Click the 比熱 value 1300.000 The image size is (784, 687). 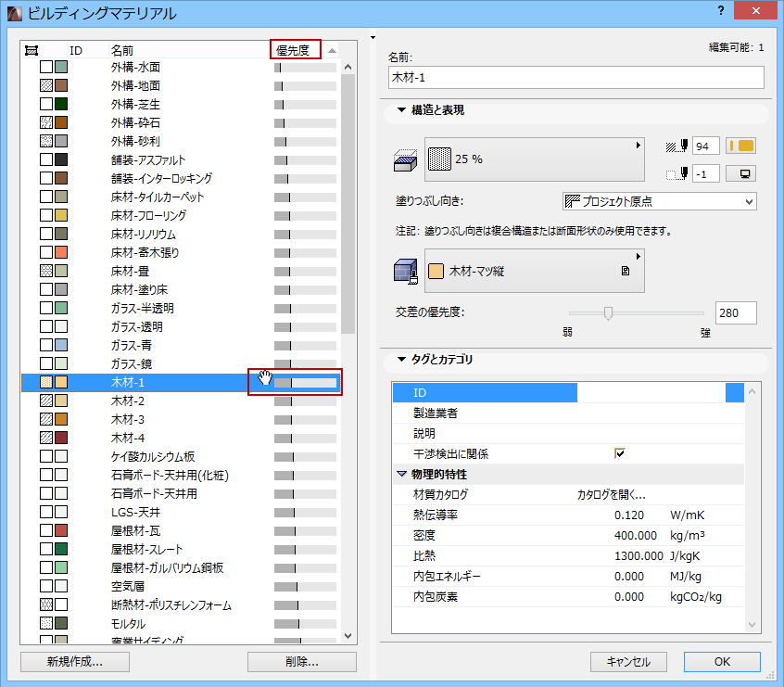coord(639,556)
